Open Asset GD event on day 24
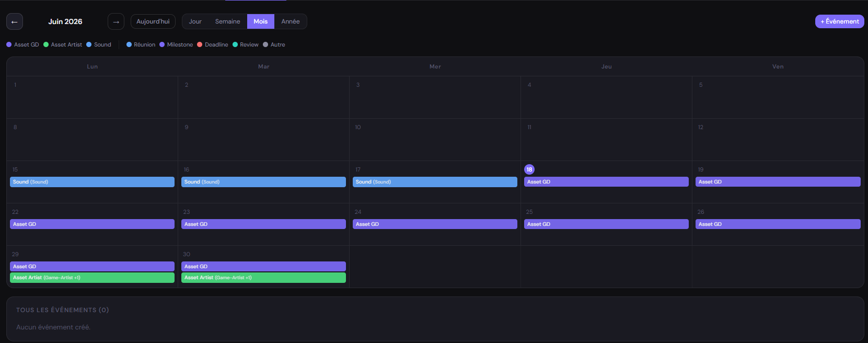The image size is (868, 343). [x=435, y=224]
